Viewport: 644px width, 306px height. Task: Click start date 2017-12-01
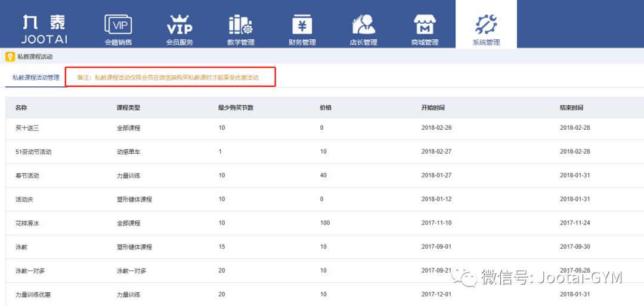coord(436,295)
